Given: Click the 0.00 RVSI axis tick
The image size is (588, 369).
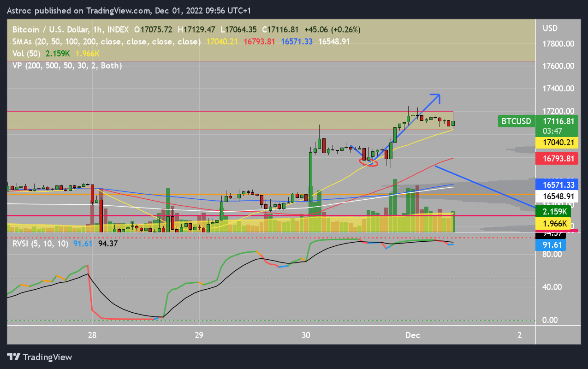Looking at the screenshot, I should pyautogui.click(x=551, y=320).
